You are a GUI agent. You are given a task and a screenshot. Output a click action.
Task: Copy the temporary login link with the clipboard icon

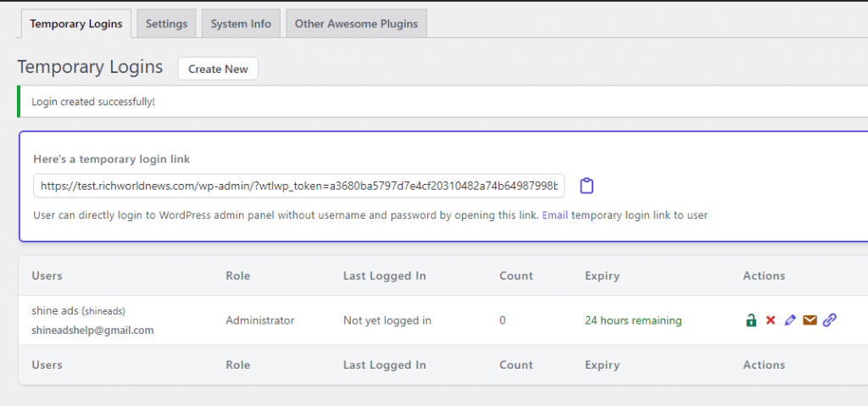(587, 186)
